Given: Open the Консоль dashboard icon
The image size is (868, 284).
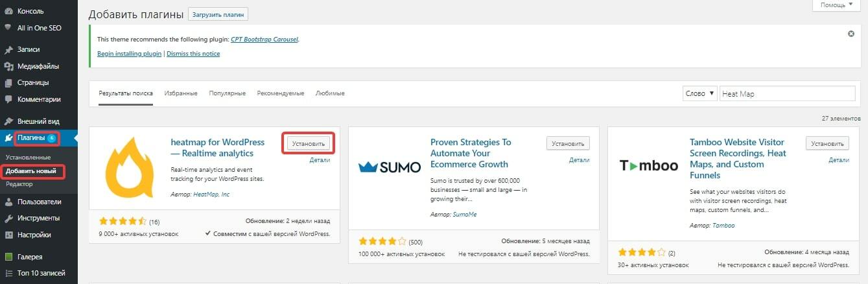Looking at the screenshot, I should pos(8,11).
